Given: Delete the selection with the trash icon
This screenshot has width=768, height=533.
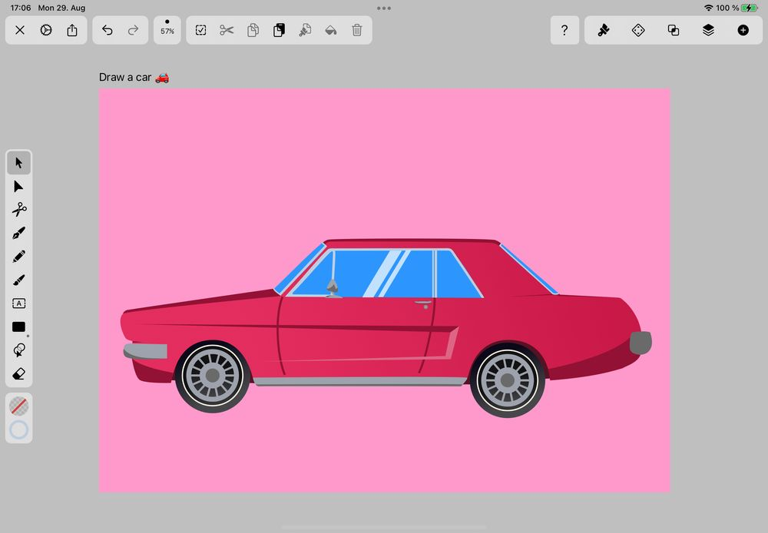Looking at the screenshot, I should tap(357, 30).
